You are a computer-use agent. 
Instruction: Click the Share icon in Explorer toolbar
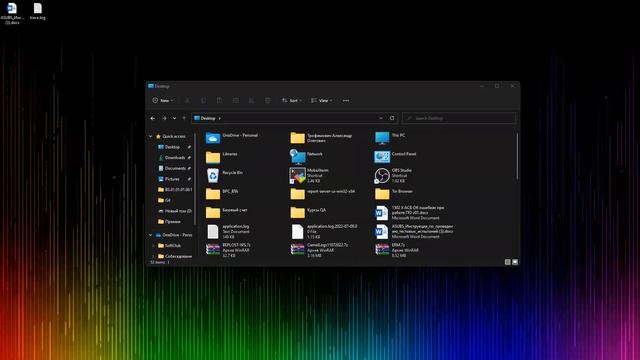pos(251,100)
